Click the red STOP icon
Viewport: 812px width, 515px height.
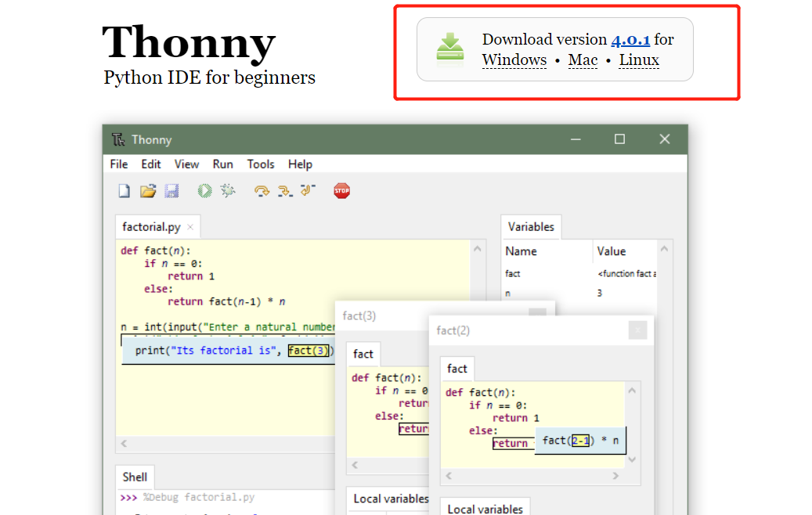(341, 191)
